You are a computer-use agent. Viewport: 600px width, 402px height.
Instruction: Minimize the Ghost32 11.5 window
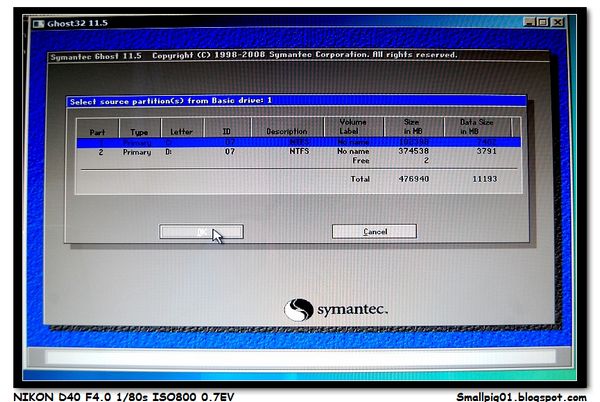tap(529, 22)
